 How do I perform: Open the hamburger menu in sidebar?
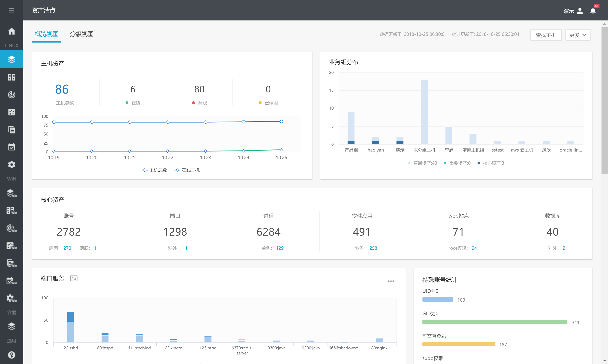12,10
